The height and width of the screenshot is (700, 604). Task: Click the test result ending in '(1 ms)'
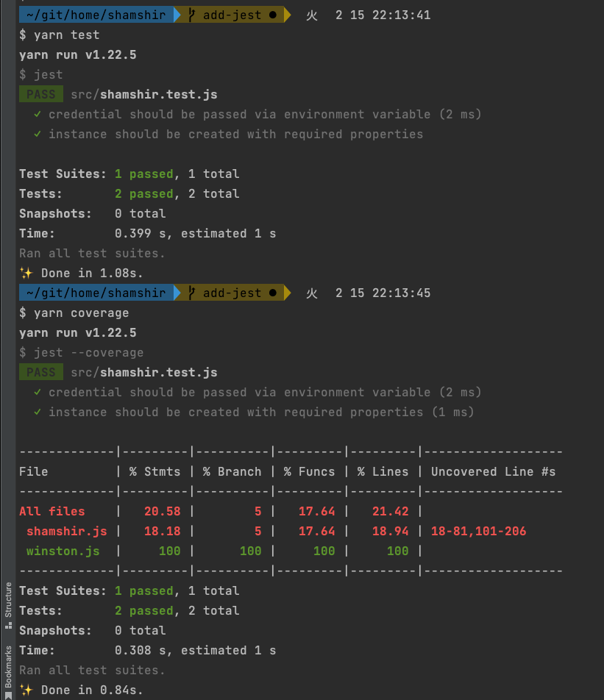[254, 412]
